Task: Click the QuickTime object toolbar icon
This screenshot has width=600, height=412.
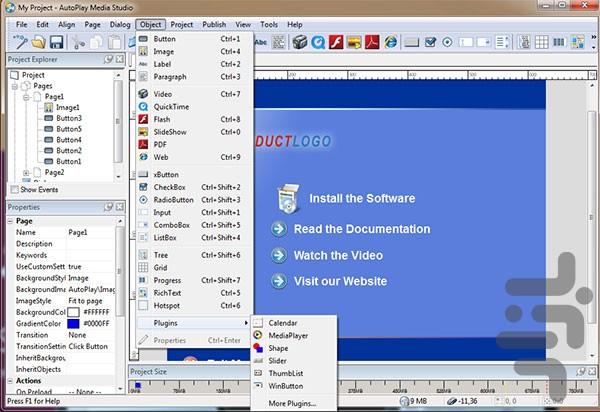Action: [x=318, y=42]
